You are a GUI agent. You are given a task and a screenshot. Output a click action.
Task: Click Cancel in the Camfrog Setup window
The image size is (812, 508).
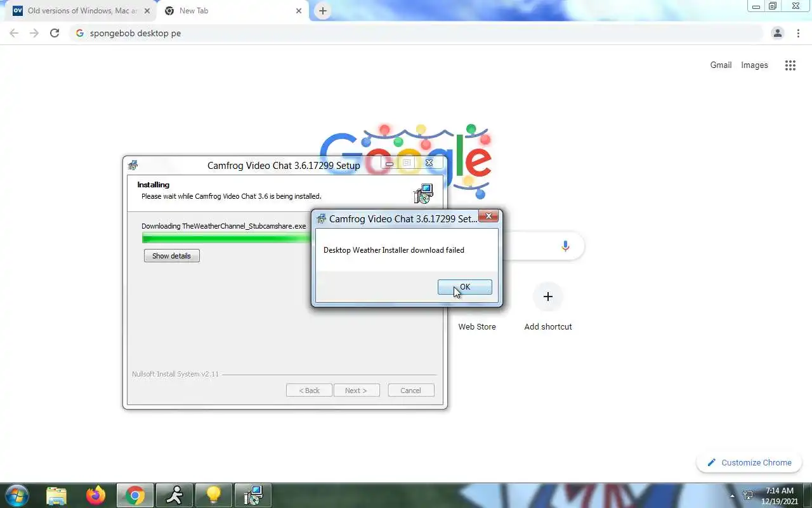[x=410, y=391]
